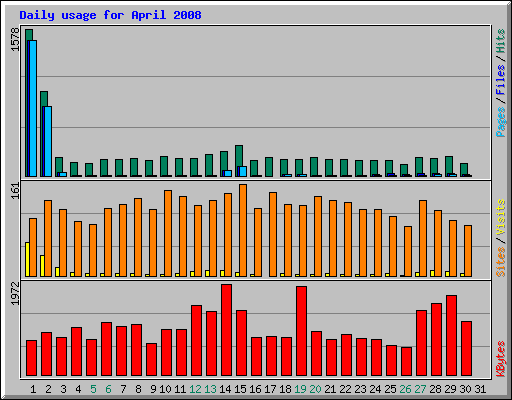Select the blue "Files" legend label
The image size is (512, 400).
500,79
